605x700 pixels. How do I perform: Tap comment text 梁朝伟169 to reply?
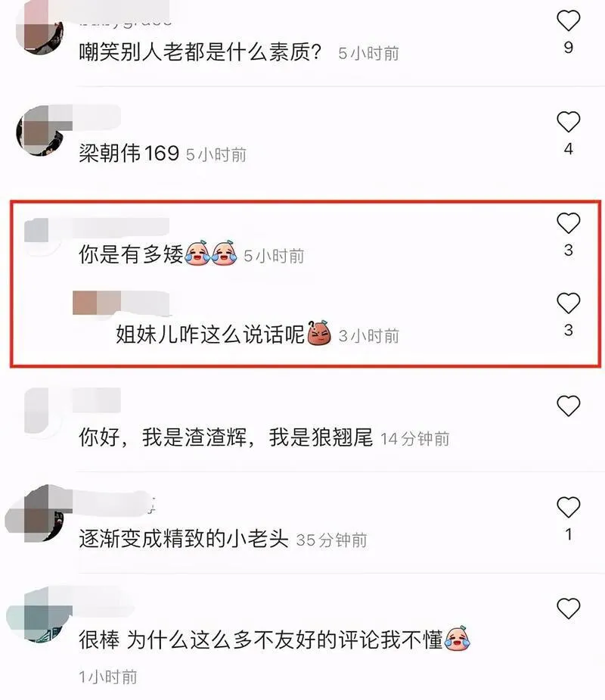(129, 153)
